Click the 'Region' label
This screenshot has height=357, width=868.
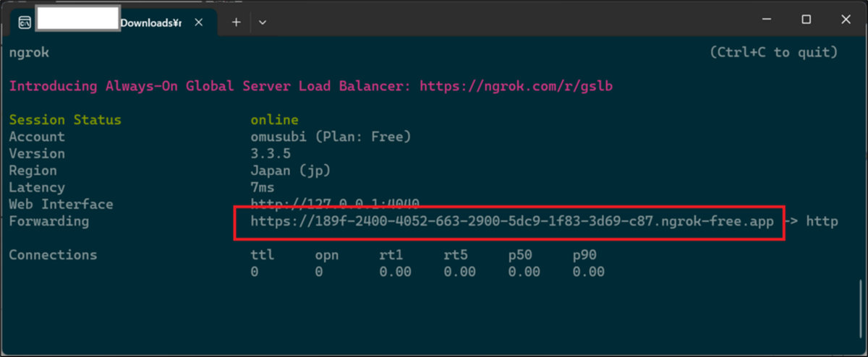[33, 171]
